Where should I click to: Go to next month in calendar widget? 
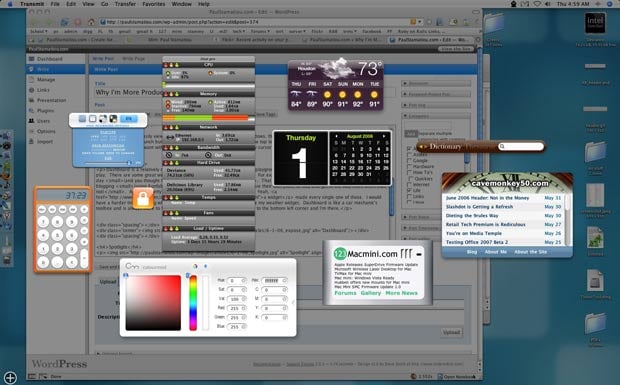click(x=384, y=136)
